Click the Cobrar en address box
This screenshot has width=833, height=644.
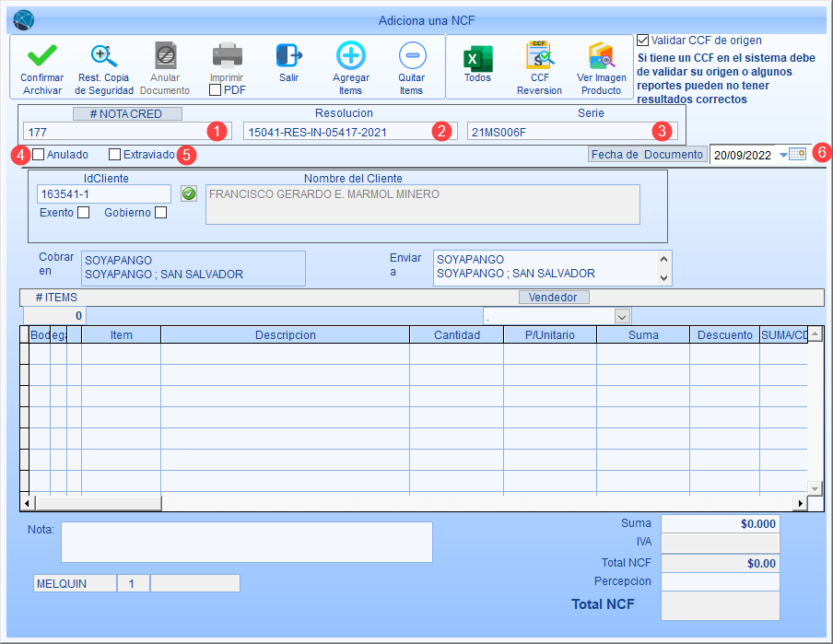[194, 268]
